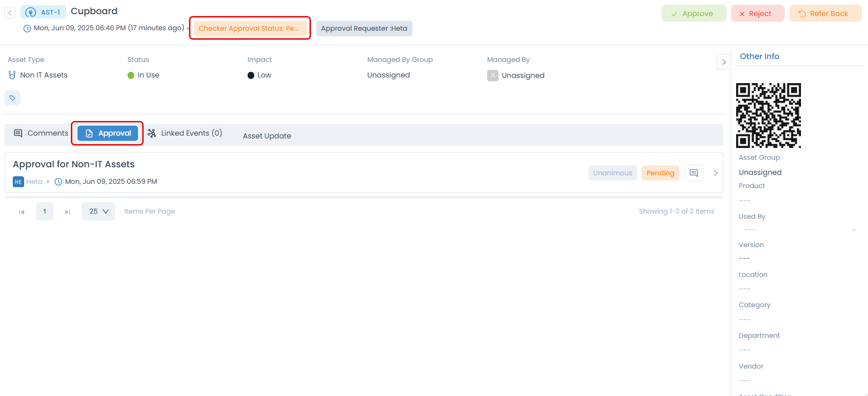Expand the Approval for Non-IT Assets row
Screen dimensions: 868x396
[715, 173]
